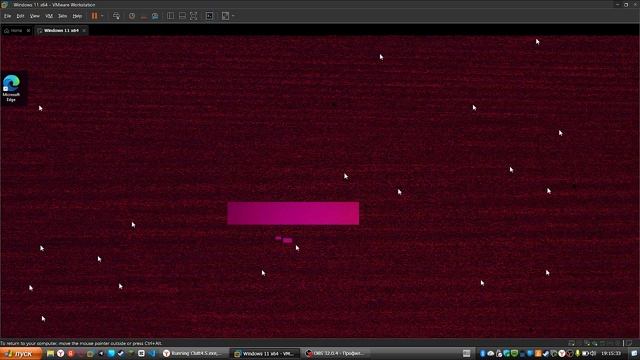Open the Edit menu
Viewport: 640px width, 360px height.
point(20,16)
